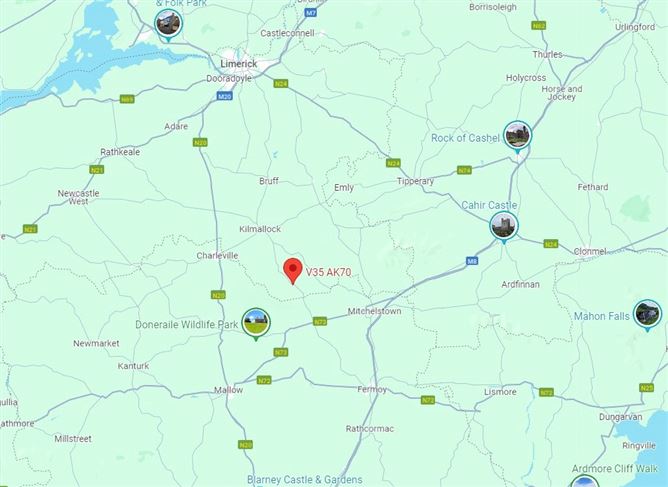Click the Mahon Falls text label
Screen dimensions: 668x487
(x=602, y=316)
